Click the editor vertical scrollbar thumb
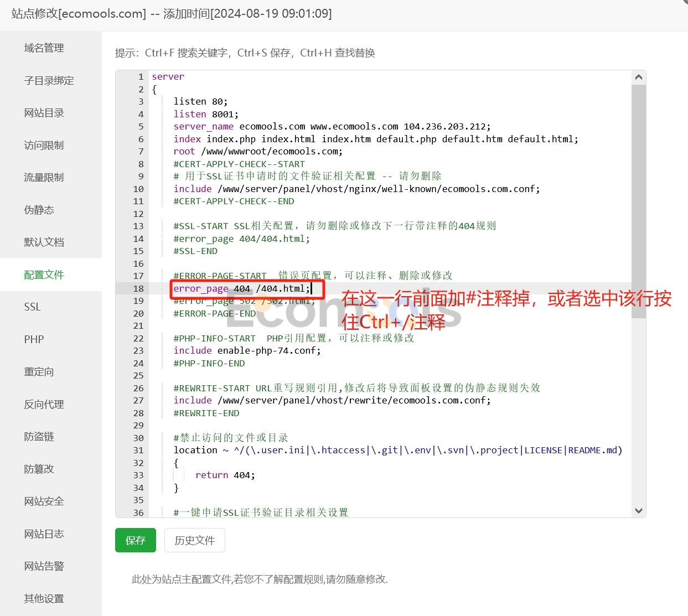688x616 pixels. click(x=639, y=201)
